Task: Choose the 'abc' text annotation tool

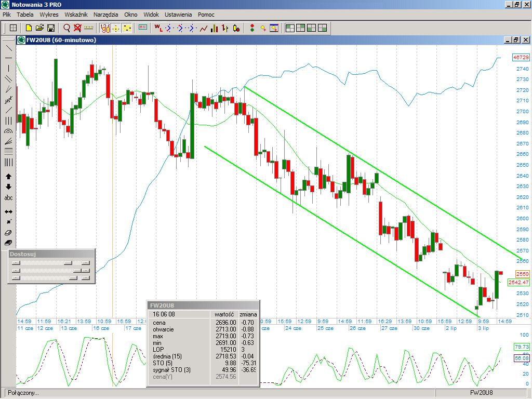Action: [8, 197]
